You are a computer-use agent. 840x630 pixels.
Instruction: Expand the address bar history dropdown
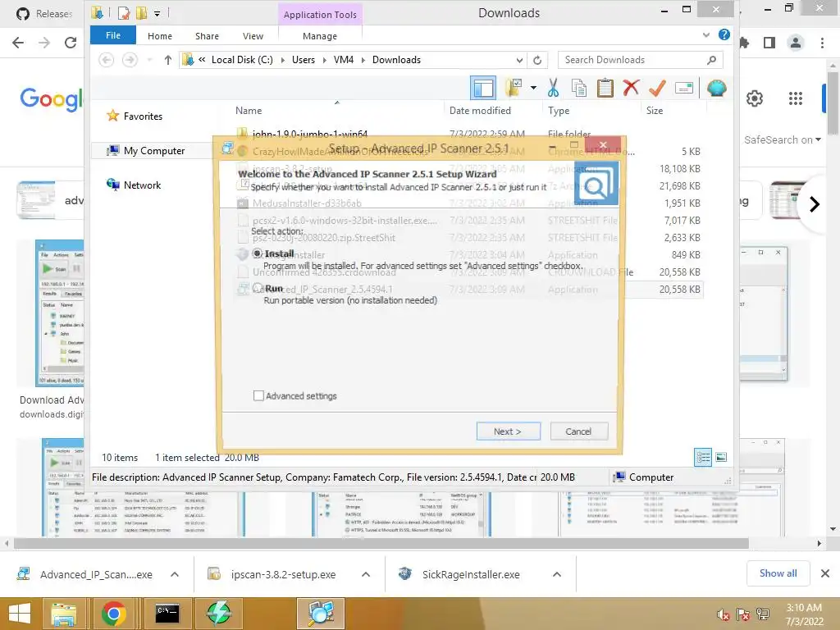point(518,60)
